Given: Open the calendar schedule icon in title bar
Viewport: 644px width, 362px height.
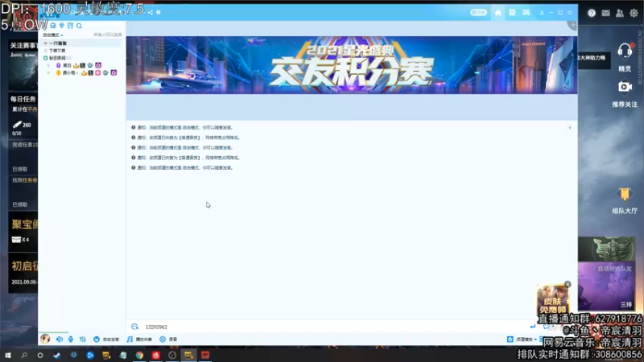Looking at the screenshot, I should (512, 13).
